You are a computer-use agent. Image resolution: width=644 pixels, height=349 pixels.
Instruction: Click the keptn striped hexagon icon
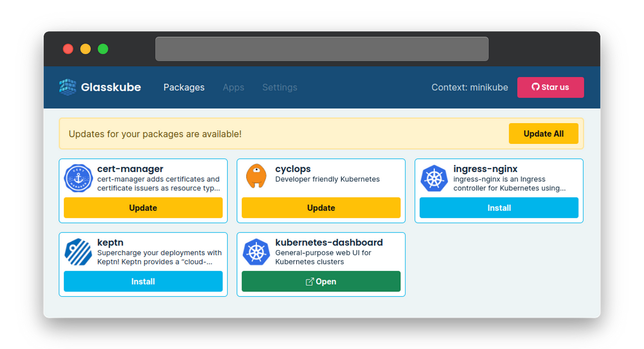(78, 252)
